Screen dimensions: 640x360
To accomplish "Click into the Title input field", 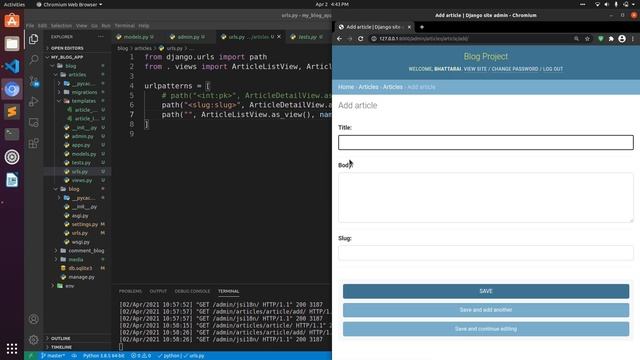I will [486, 142].
